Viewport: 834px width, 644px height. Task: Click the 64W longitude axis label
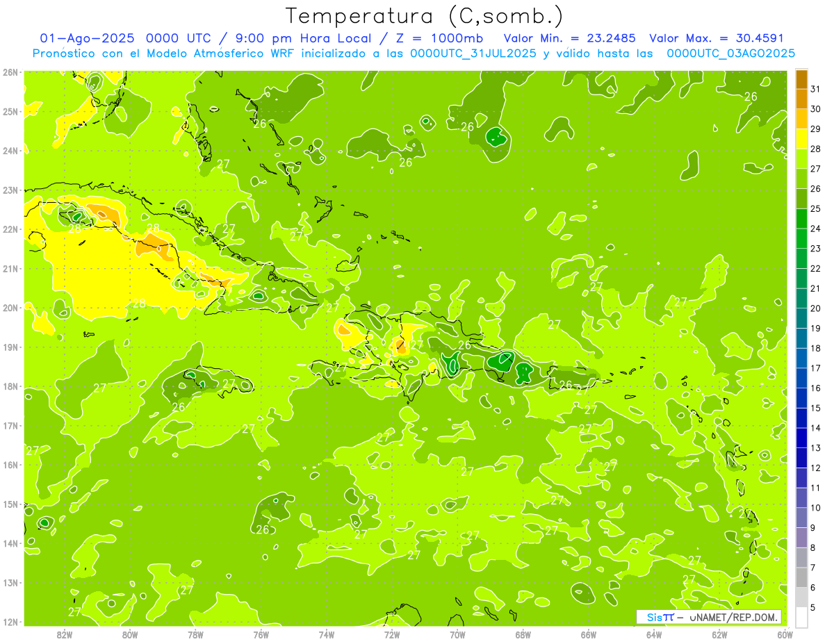tap(654, 634)
